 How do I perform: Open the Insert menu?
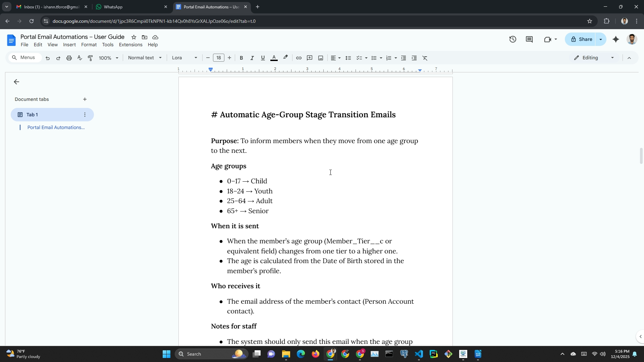click(69, 45)
